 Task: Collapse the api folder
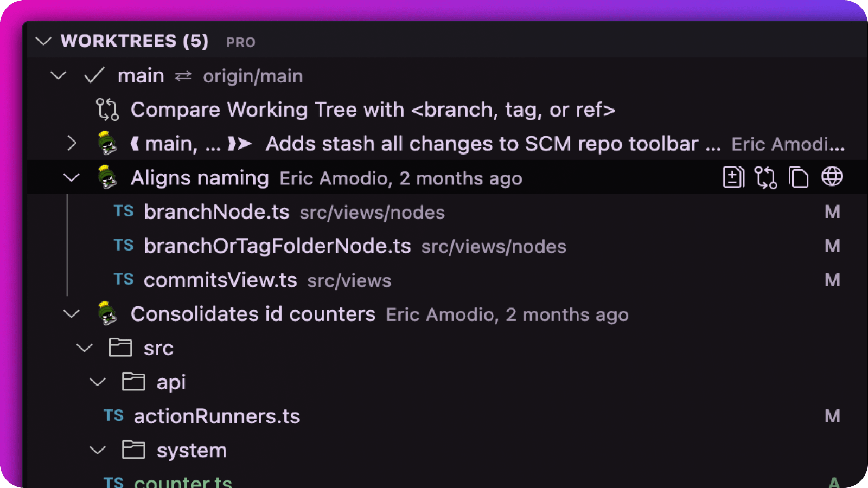tap(98, 381)
